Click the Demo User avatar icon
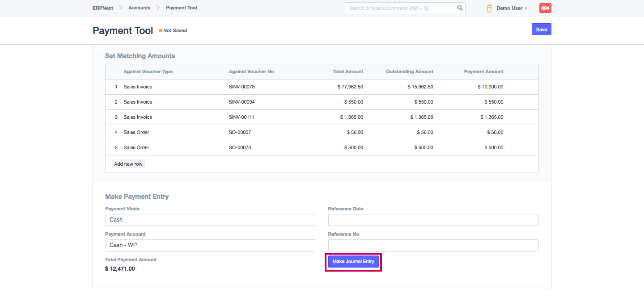 pos(489,8)
